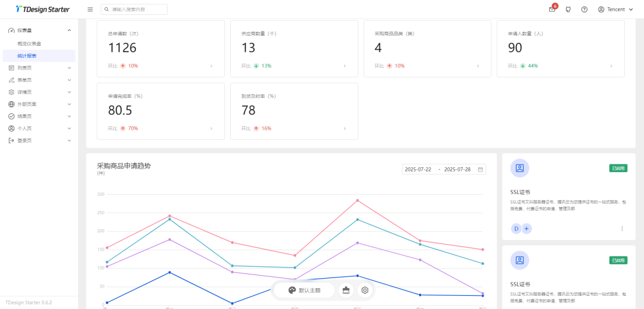The width and height of the screenshot is (644, 309).
Task: Open details arrow on 申请完成率 card
Action: (212, 128)
